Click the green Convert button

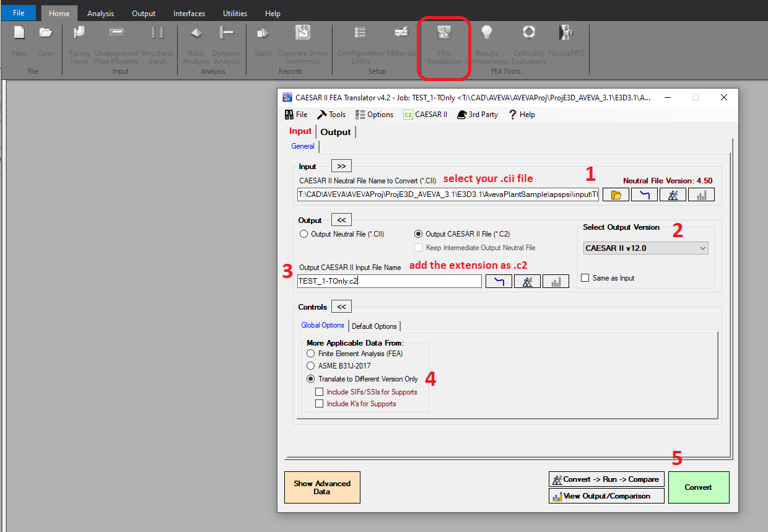[699, 487]
